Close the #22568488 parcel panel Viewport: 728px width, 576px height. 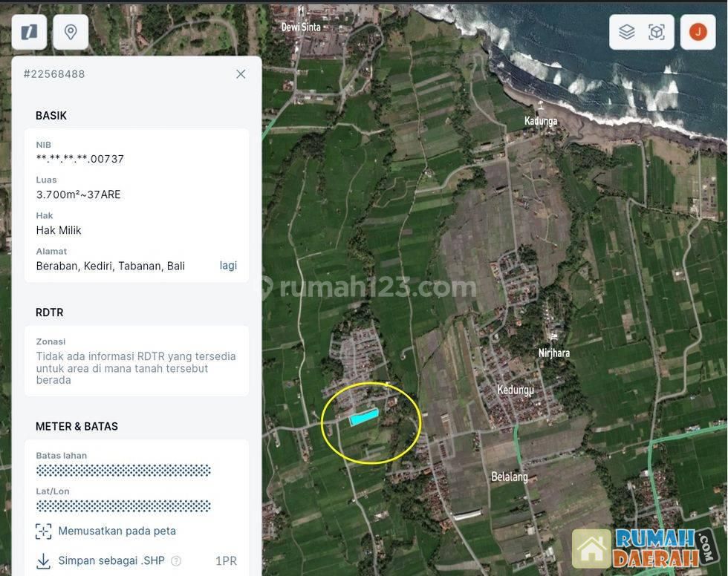pyautogui.click(x=241, y=74)
